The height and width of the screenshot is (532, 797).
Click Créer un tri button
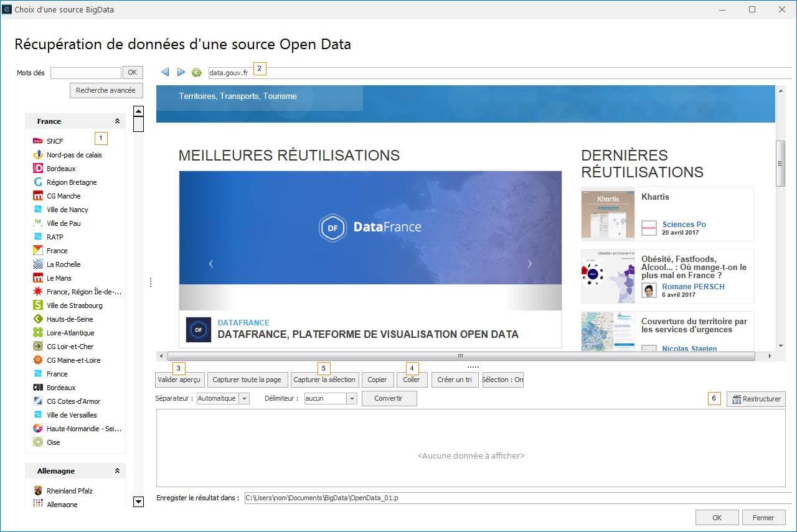pyautogui.click(x=455, y=380)
